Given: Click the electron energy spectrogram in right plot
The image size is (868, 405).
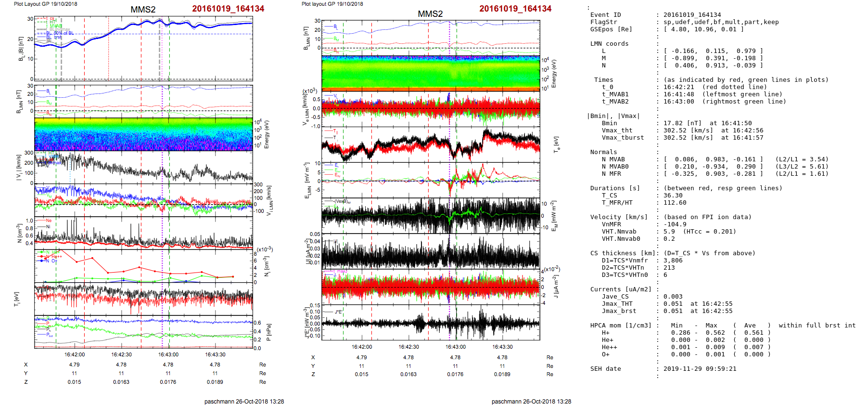Looking at the screenshot, I should (431, 73).
